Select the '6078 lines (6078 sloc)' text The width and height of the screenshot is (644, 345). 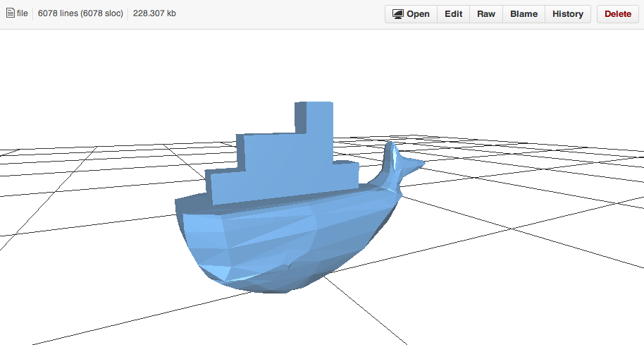[x=80, y=13]
